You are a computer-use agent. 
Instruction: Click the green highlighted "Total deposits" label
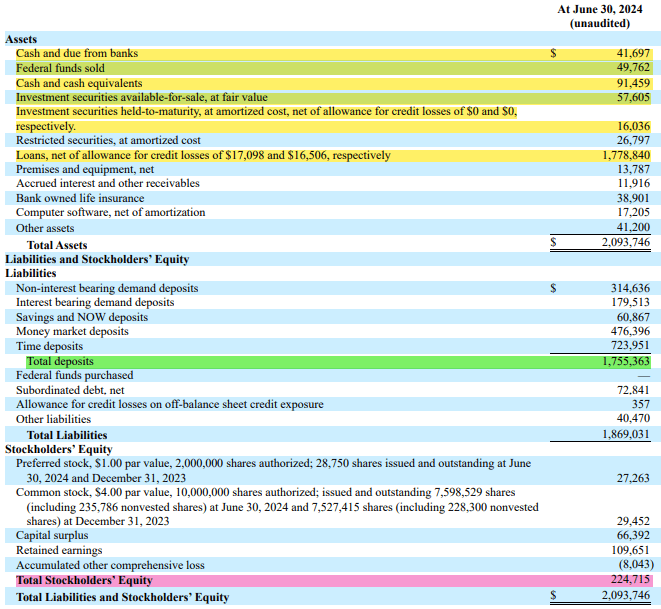(x=60, y=361)
